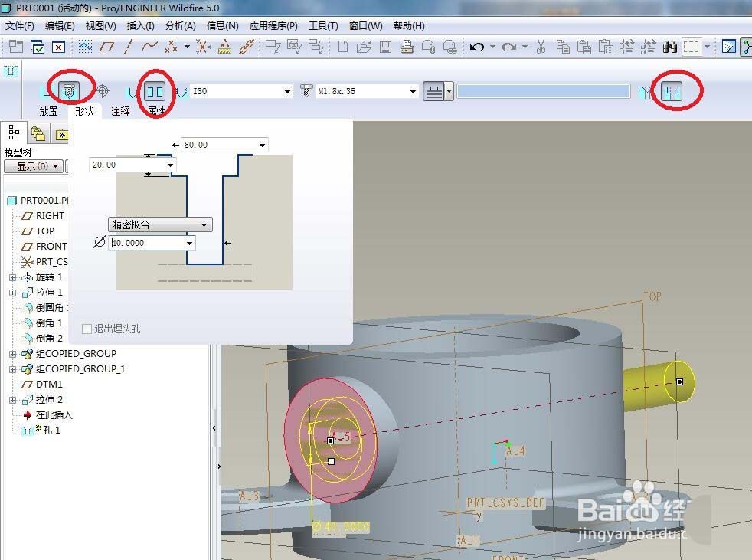Open the 20.00 counterbore depth dropdown
This screenshot has width=752, height=560.
click(x=170, y=165)
